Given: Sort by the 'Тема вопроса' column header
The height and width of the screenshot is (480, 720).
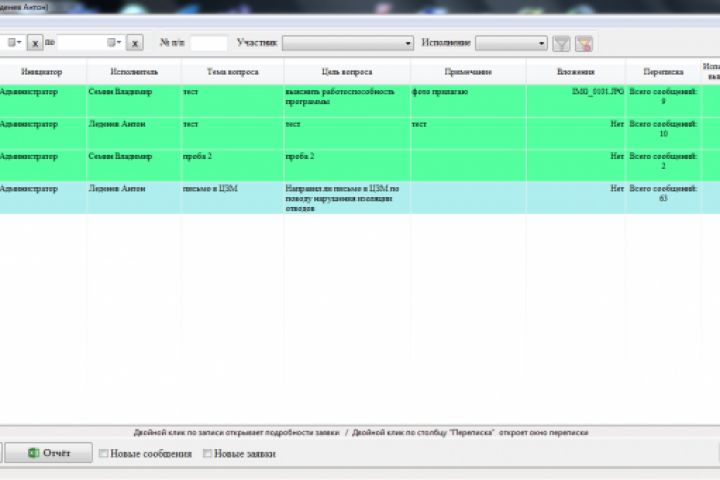Looking at the screenshot, I should click(x=232, y=72).
